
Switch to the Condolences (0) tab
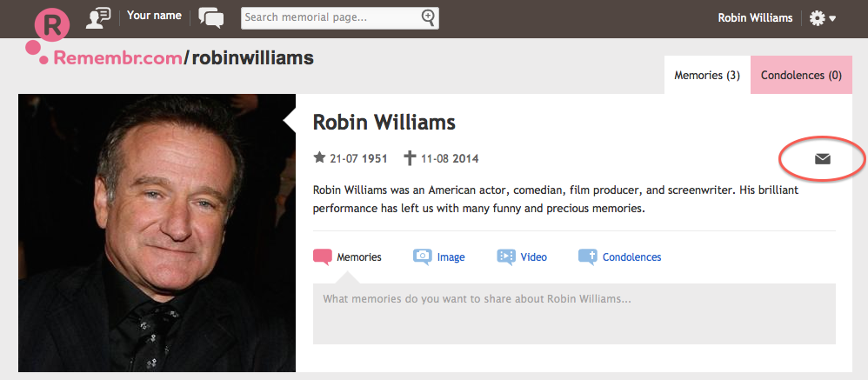[x=801, y=75]
